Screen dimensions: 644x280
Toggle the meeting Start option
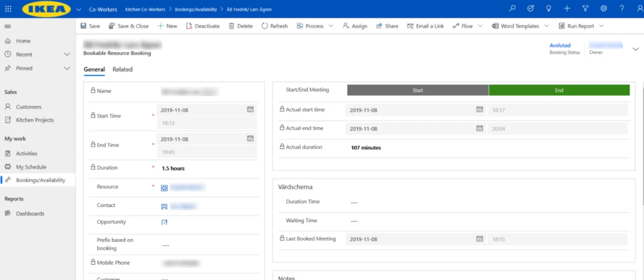pos(418,91)
